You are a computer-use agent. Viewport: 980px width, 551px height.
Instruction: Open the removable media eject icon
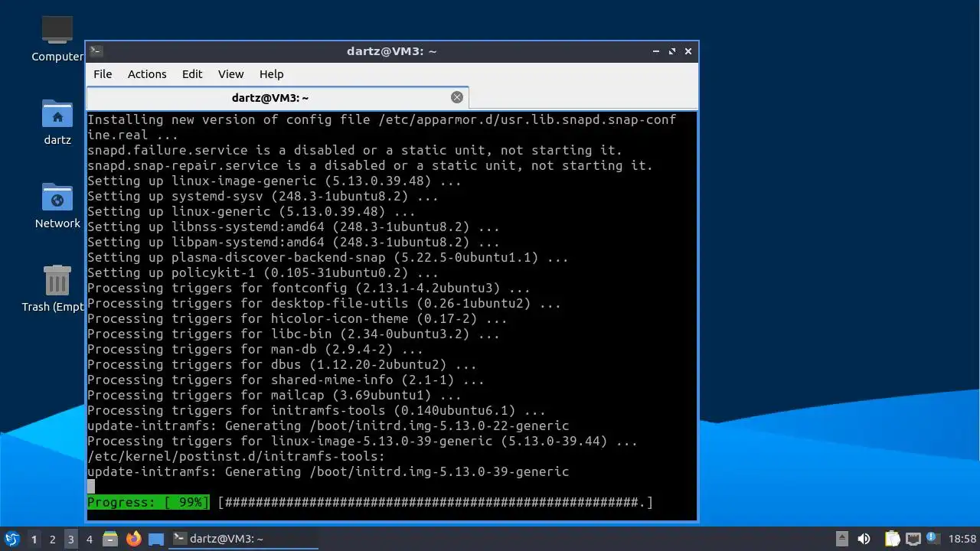tap(841, 539)
